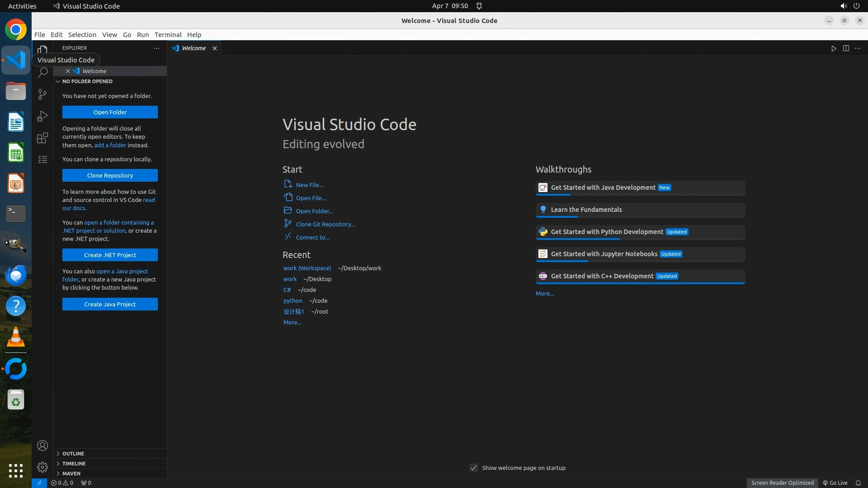868x488 pixels.
Task: Click the Clone Repository button
Action: pos(110,175)
